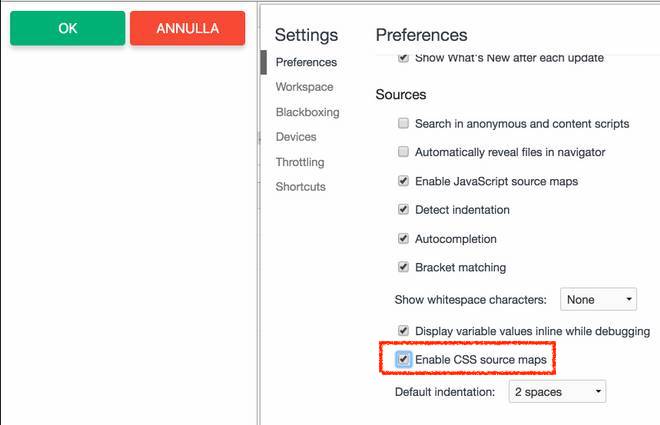Turn off Bracket matching checkbox
Screen dimensions: 660x425
pyautogui.click(x=404, y=268)
